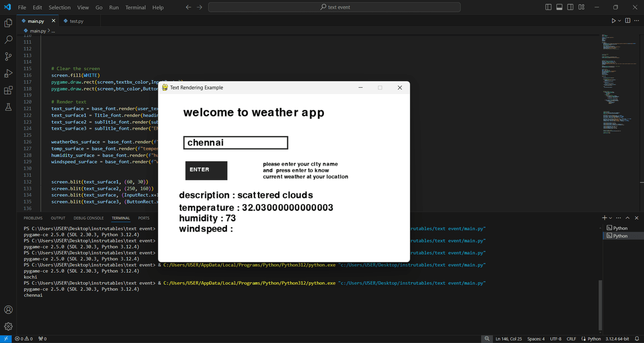The height and width of the screenshot is (343, 644).
Task: Open the Run and Debug view
Action: pos(8,74)
